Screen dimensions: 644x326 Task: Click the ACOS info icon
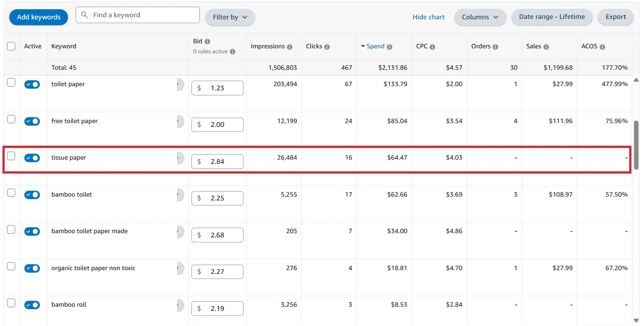[602, 47]
